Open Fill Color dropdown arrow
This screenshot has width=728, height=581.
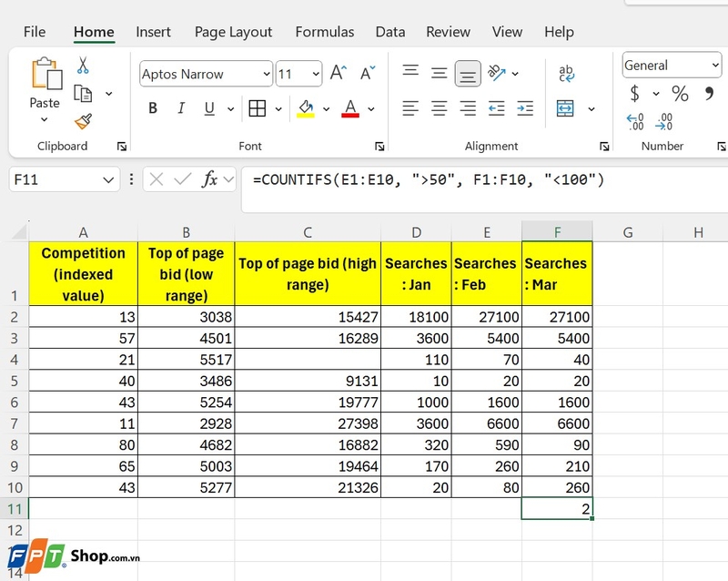tap(327, 108)
